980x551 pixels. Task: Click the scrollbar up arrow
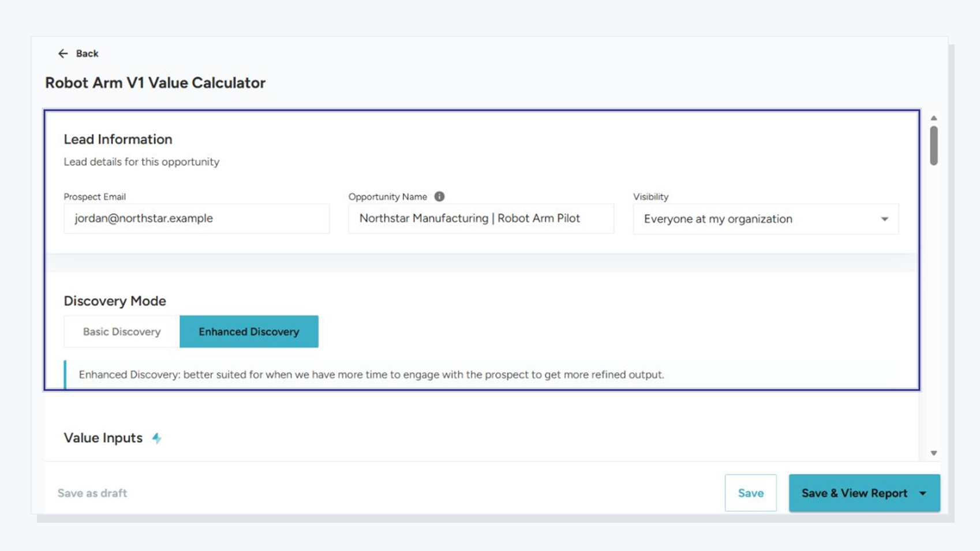click(933, 118)
